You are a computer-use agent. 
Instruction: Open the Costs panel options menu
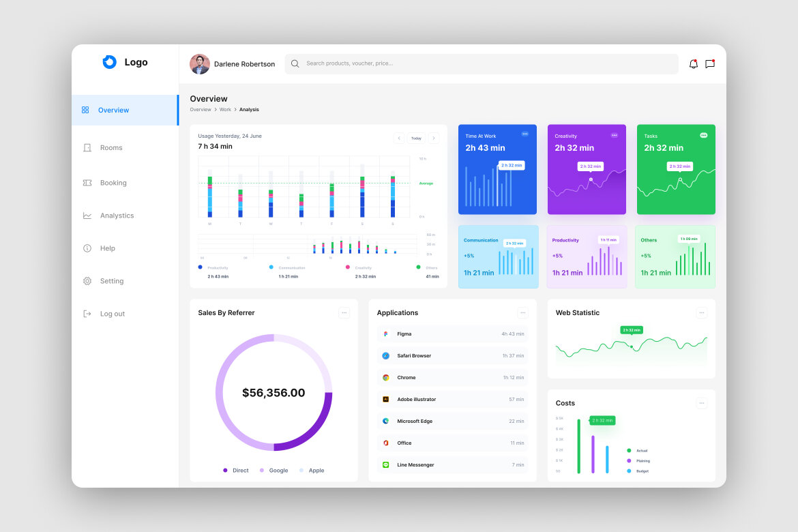coord(702,403)
